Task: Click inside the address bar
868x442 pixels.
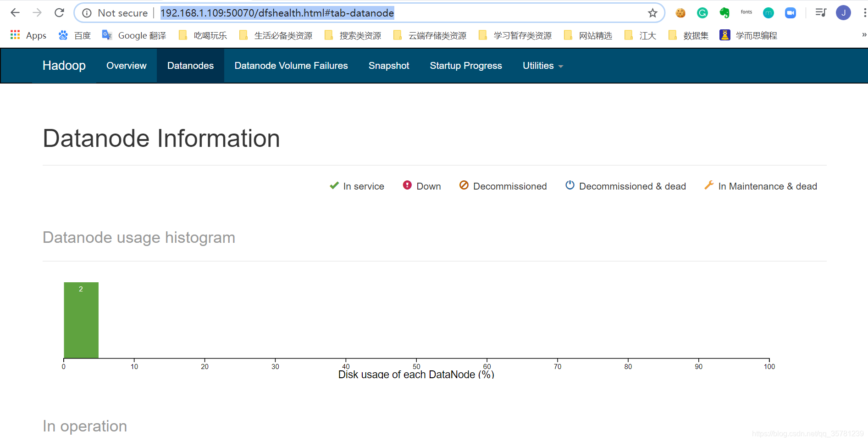Action: [321, 13]
